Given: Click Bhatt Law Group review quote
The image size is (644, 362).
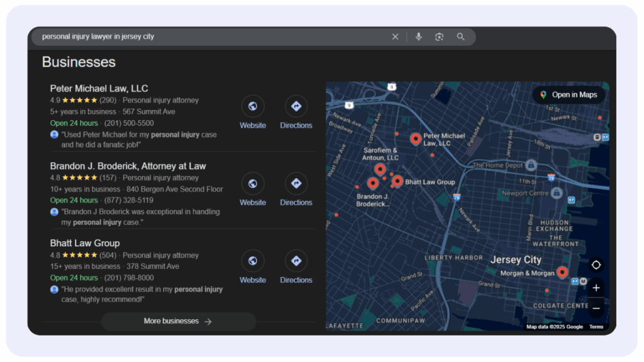Looking at the screenshot, I should pyautogui.click(x=142, y=294).
